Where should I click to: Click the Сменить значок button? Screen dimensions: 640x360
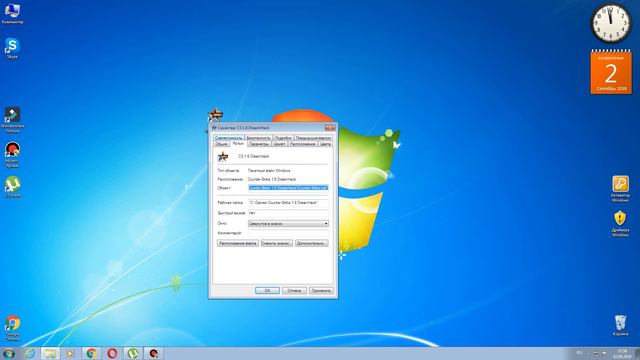pyautogui.click(x=277, y=243)
